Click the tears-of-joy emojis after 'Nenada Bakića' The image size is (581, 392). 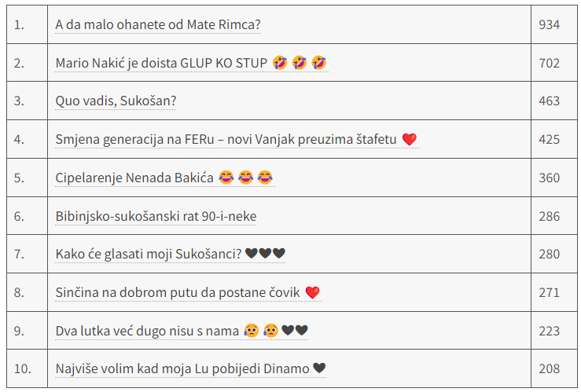246,178
